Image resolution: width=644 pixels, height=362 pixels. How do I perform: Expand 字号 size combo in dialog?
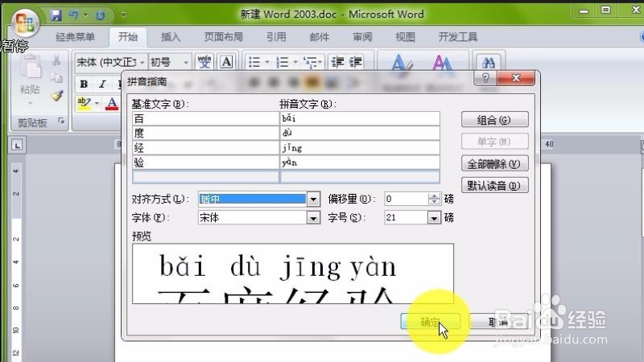pos(434,217)
